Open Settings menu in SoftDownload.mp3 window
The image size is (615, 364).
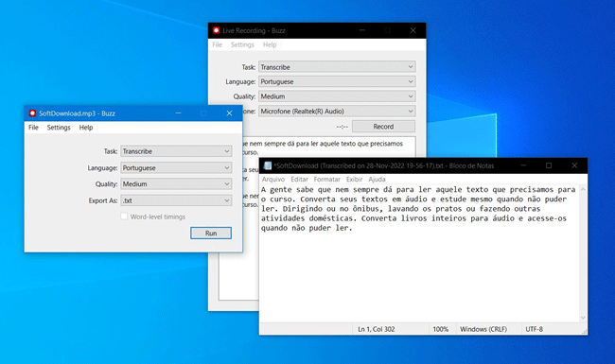pos(59,128)
